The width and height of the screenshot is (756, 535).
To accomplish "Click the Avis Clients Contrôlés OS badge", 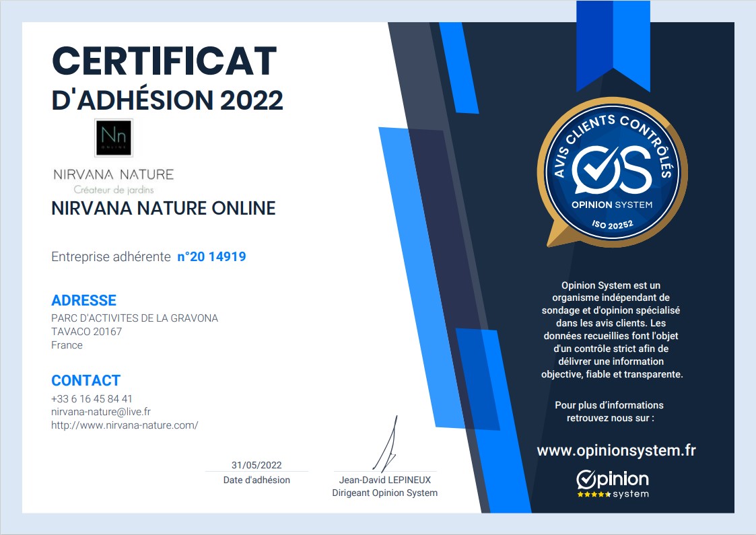I will tap(613, 172).
